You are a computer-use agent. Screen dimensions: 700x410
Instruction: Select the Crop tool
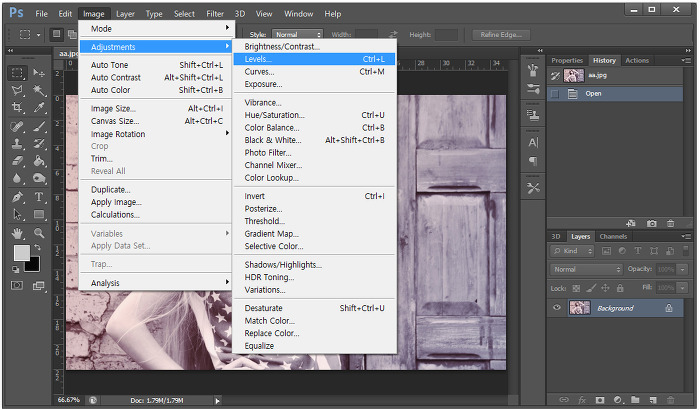point(17,108)
